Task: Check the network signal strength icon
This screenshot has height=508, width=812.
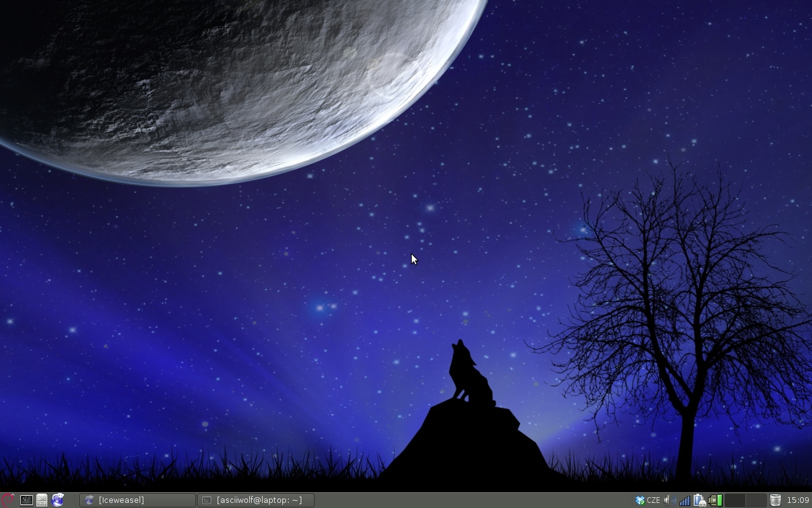Action: click(x=684, y=500)
